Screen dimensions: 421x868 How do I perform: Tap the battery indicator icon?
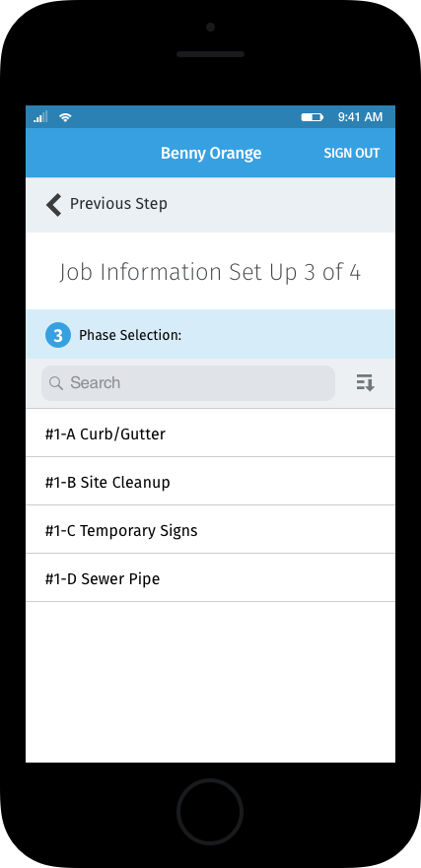click(313, 117)
